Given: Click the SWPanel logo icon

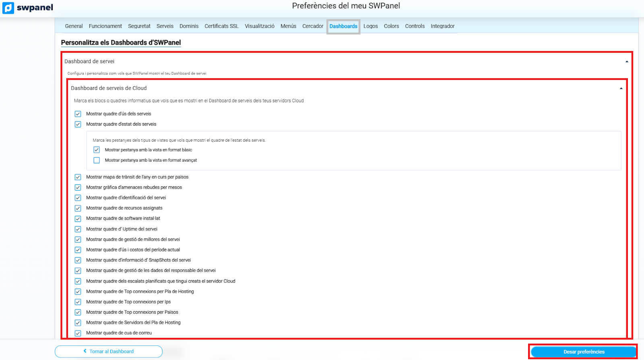Looking at the screenshot, I should point(8,8).
